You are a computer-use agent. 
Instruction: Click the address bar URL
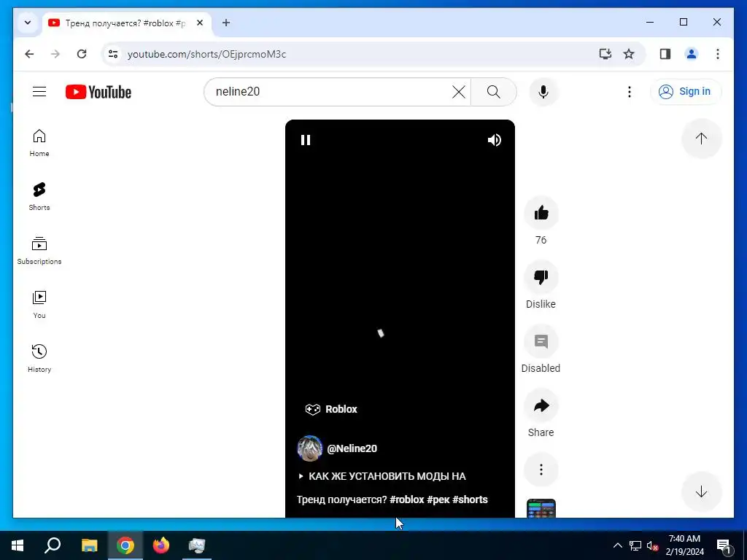click(x=206, y=54)
